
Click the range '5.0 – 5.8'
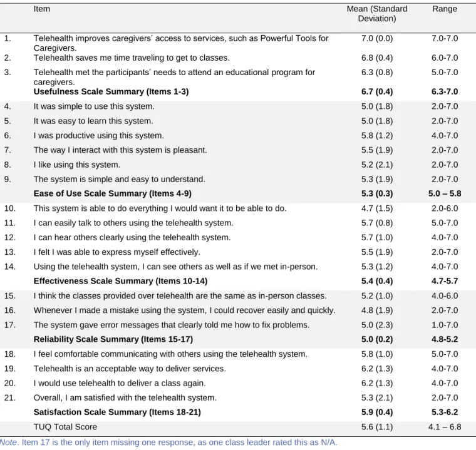pos(445,193)
